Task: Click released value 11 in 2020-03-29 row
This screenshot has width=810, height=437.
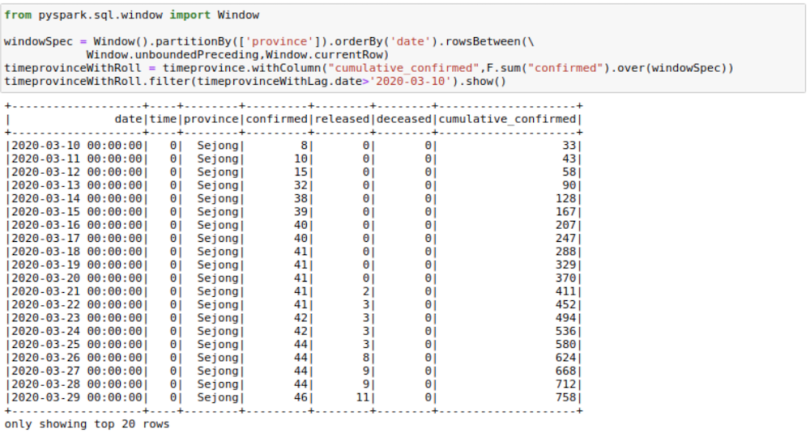Action: pos(363,397)
